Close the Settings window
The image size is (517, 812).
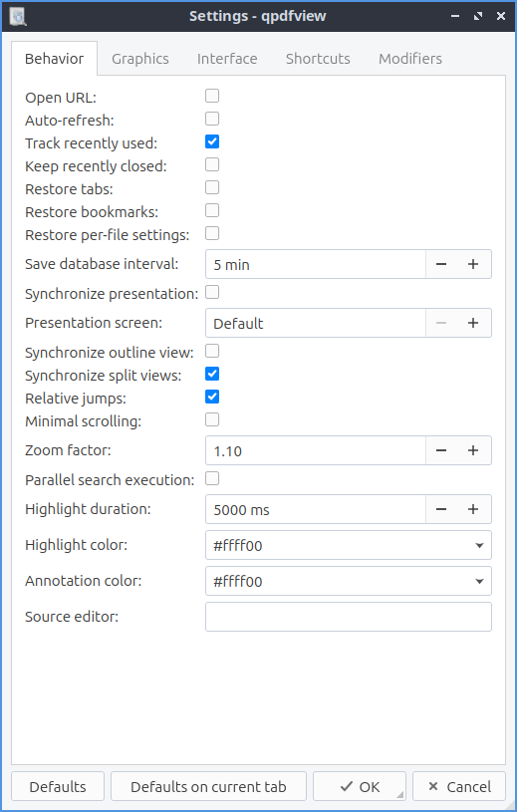pyautogui.click(x=500, y=16)
